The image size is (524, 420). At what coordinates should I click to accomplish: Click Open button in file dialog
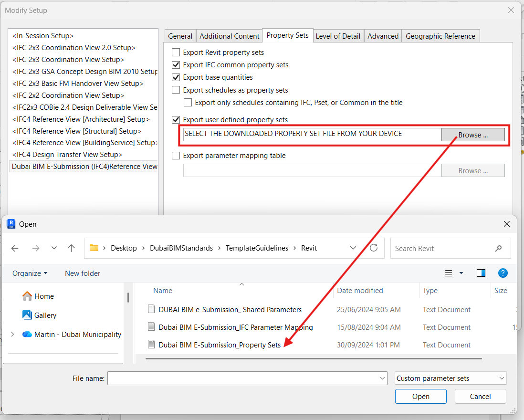[x=421, y=396]
